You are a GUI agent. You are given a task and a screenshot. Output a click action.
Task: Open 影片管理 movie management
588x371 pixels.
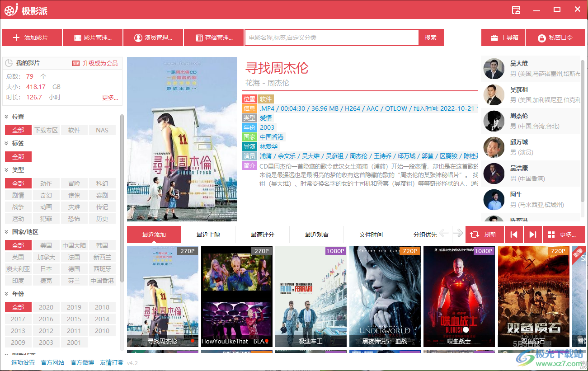pyautogui.click(x=93, y=38)
